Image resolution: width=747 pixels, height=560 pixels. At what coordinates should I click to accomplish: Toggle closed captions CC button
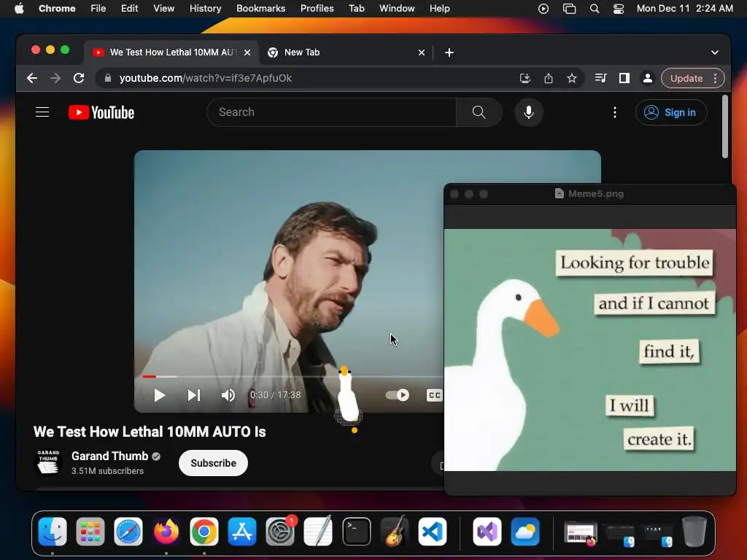tap(434, 395)
